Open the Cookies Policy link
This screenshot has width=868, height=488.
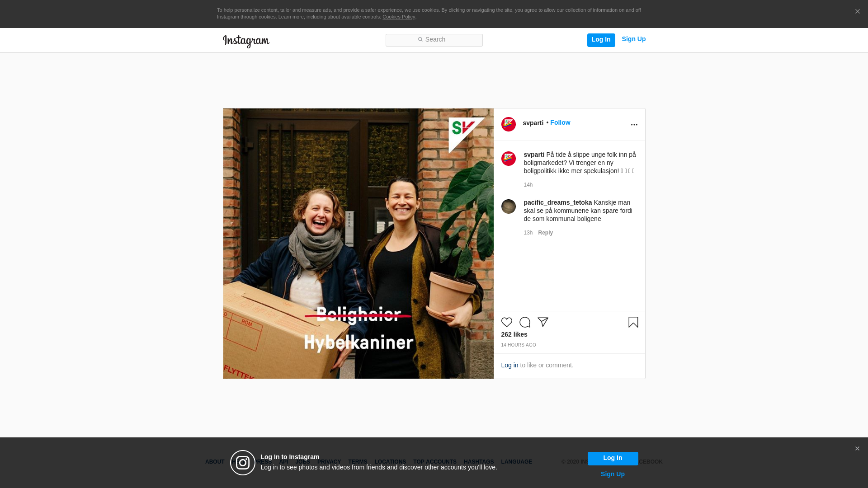click(x=399, y=17)
